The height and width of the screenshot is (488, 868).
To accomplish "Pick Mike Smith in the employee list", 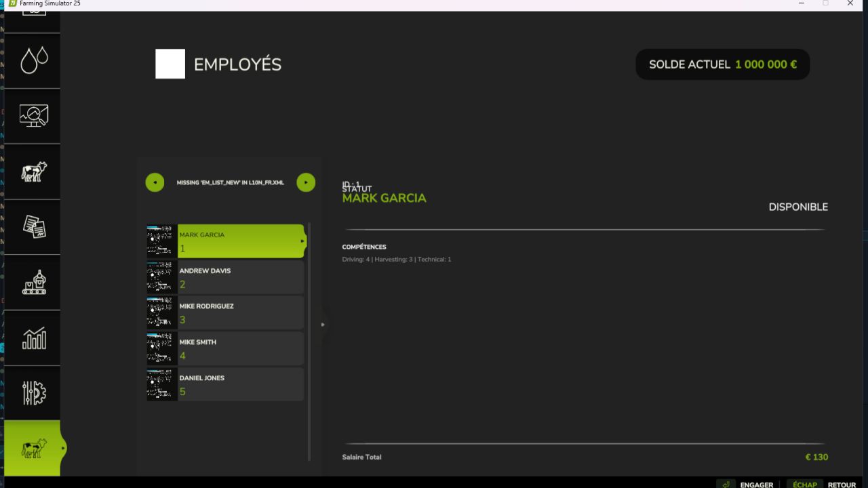I will pos(240,348).
